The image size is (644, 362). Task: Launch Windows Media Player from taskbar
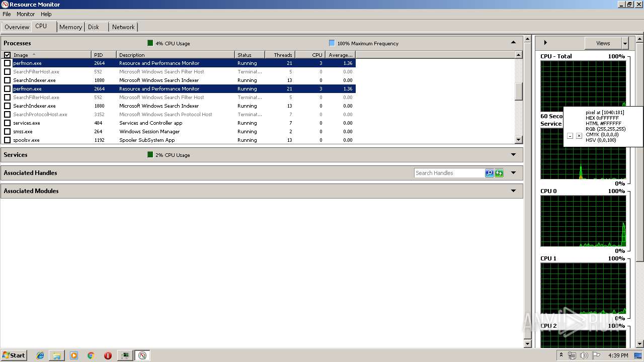tap(74, 355)
